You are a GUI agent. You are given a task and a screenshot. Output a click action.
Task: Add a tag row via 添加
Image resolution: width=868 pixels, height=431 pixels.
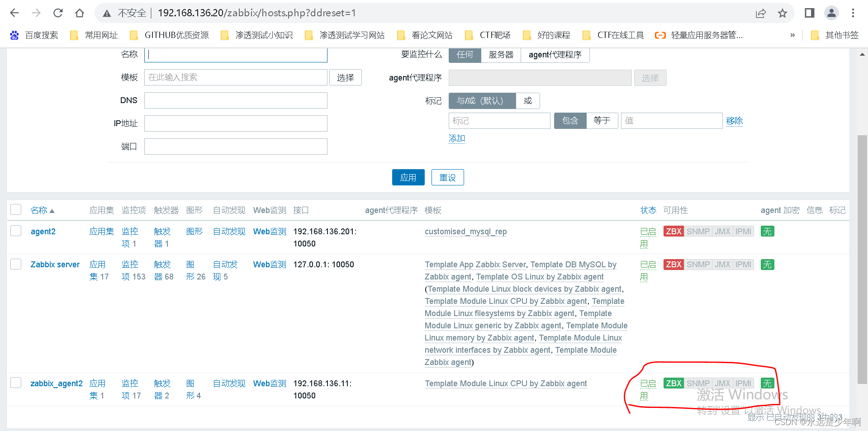pos(457,138)
